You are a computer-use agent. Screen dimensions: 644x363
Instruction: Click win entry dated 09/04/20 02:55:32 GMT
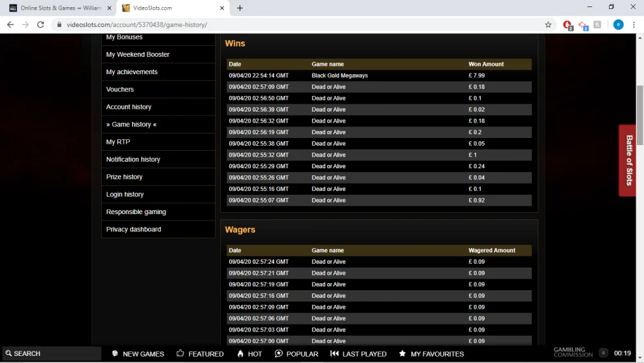coord(379,155)
